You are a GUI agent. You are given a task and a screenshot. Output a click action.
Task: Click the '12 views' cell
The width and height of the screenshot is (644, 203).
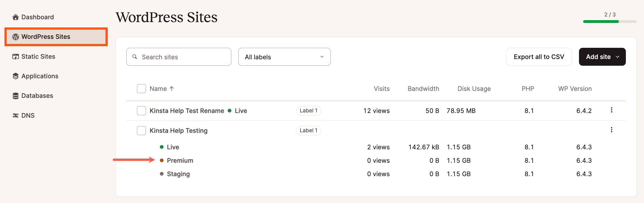click(x=376, y=111)
